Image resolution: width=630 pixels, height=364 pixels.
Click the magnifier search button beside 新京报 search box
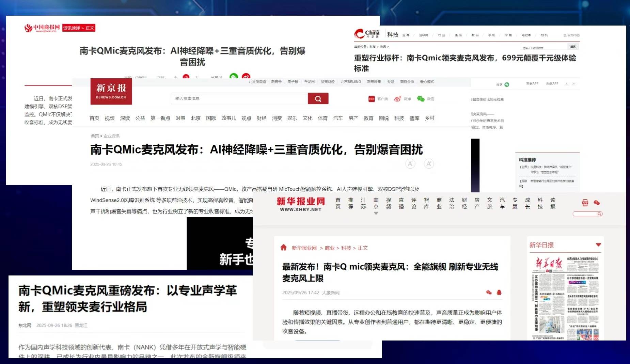(x=318, y=98)
